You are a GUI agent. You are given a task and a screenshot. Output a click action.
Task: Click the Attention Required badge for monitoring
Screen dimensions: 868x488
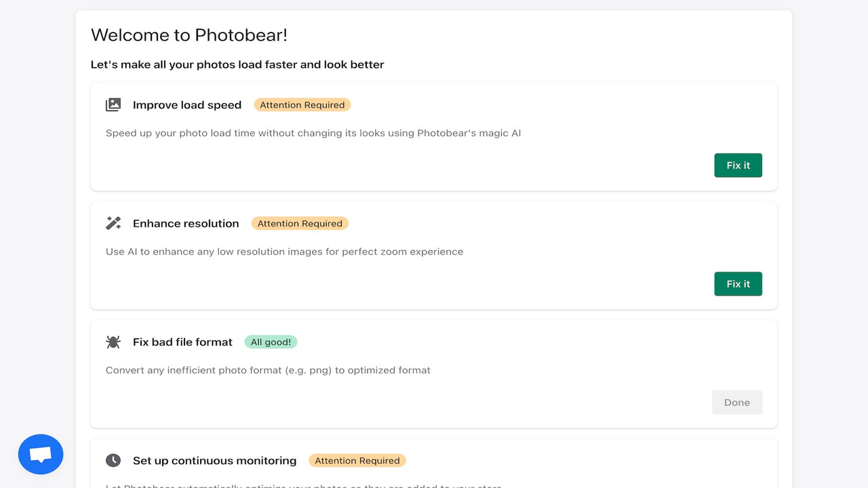[357, 460]
